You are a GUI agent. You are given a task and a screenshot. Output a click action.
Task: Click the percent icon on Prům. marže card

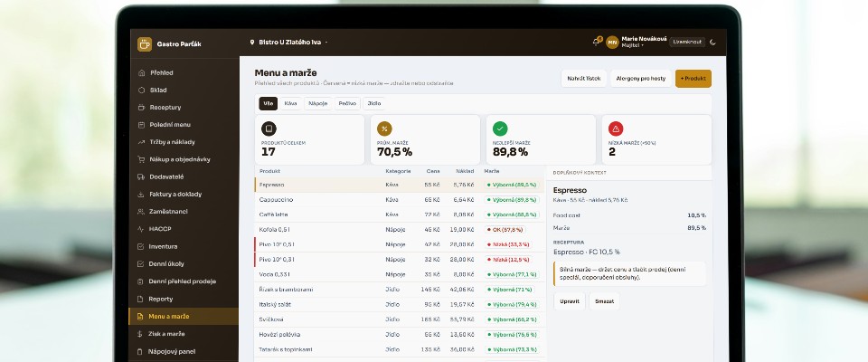(x=384, y=129)
